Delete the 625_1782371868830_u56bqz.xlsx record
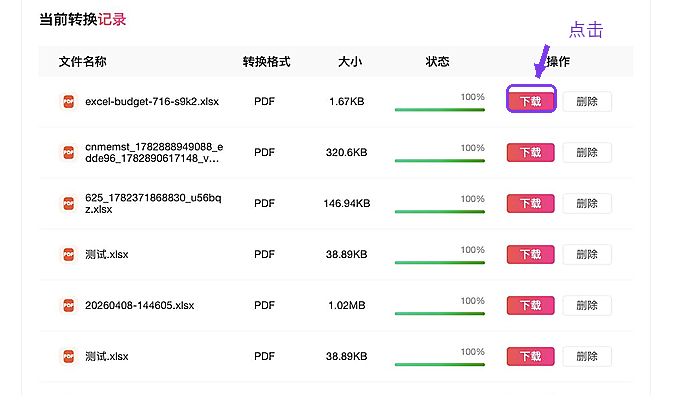This screenshot has width=700, height=395. point(587,203)
